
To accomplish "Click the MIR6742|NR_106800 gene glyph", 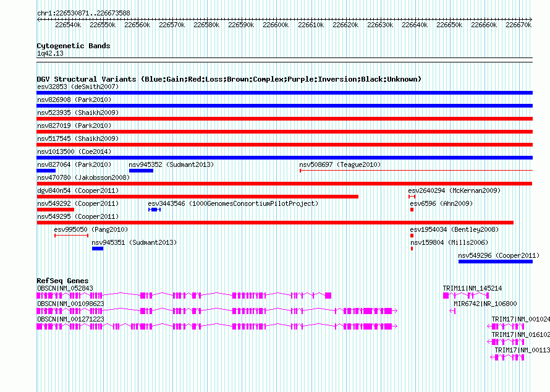I will pos(452,311).
